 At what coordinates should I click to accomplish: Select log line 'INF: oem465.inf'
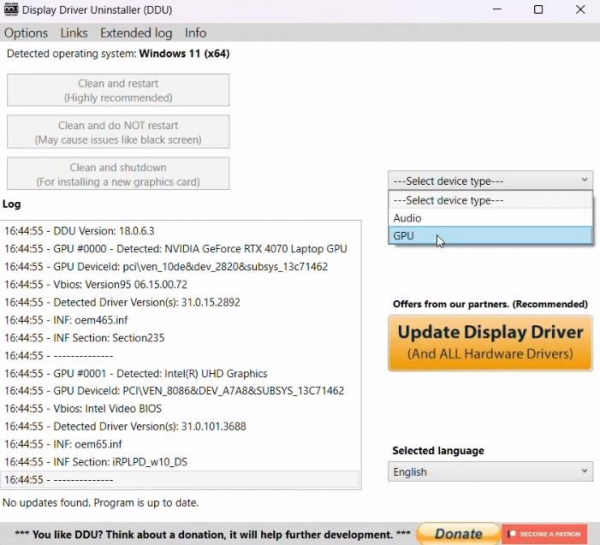(x=180, y=320)
